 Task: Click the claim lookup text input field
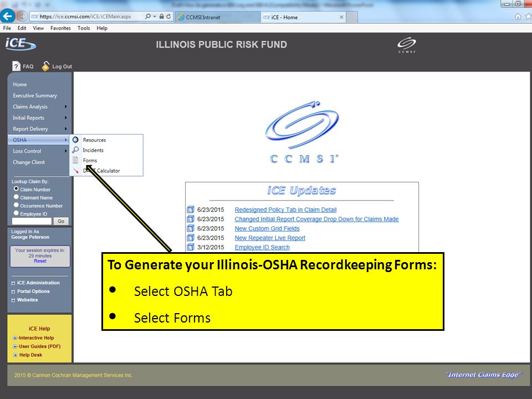(x=32, y=221)
